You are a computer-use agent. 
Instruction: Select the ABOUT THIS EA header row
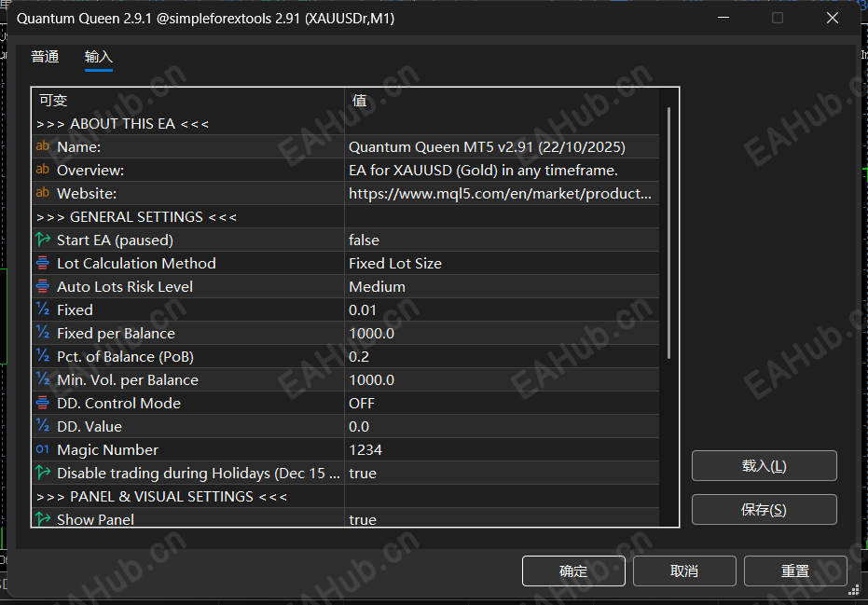coord(345,123)
